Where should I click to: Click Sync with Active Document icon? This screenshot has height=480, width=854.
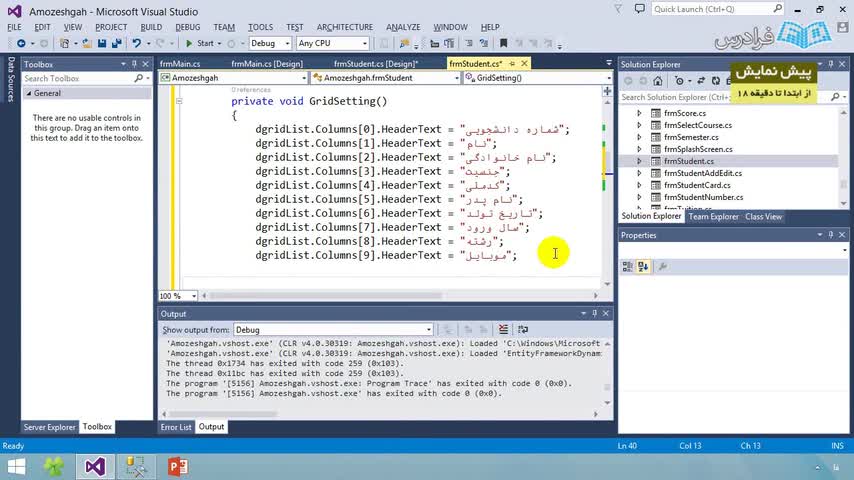click(701, 81)
